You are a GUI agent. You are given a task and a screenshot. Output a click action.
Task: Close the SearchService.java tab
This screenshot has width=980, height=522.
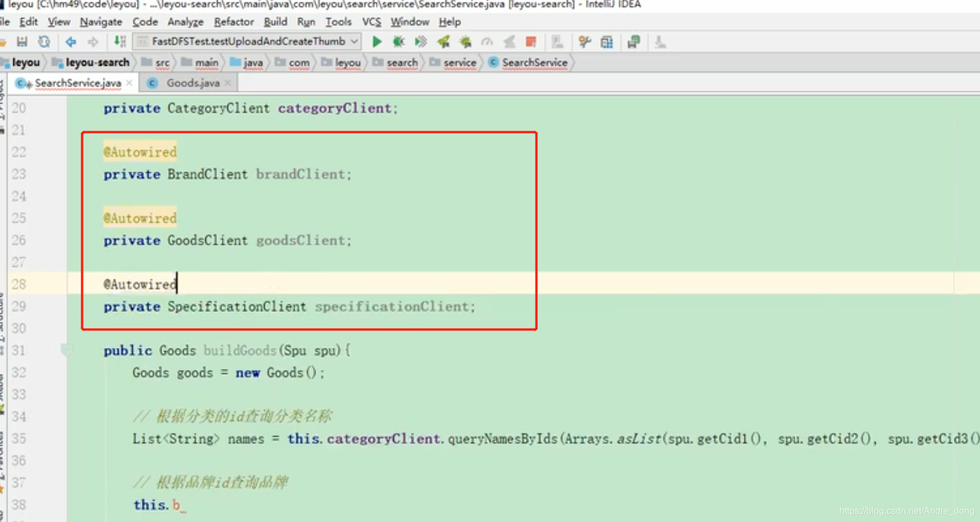coord(129,84)
